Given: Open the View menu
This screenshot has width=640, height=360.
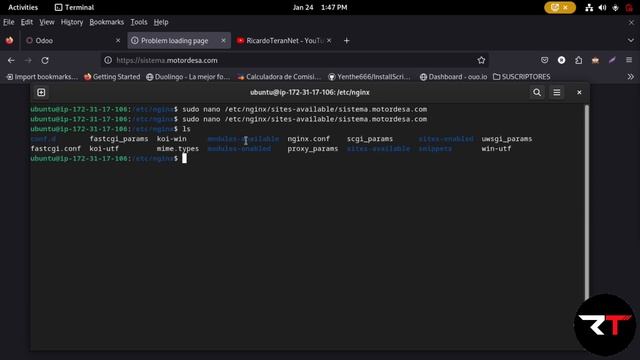Looking at the screenshot, I should 47,22.
